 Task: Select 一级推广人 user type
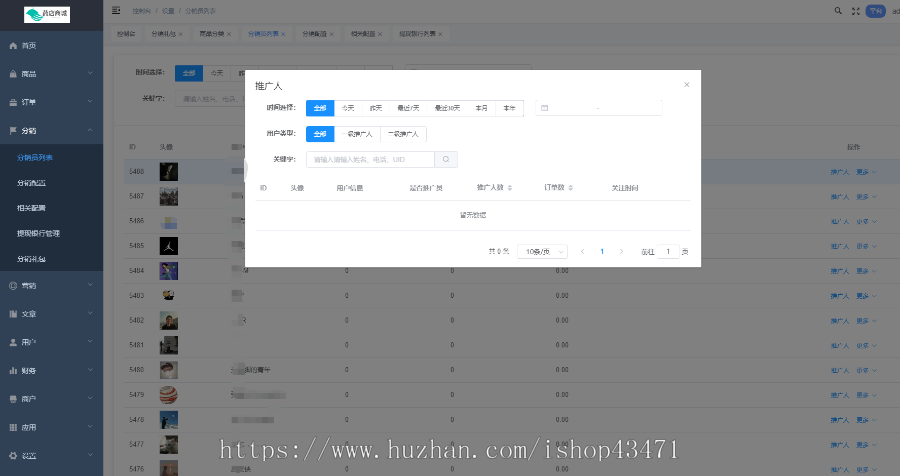pos(357,134)
